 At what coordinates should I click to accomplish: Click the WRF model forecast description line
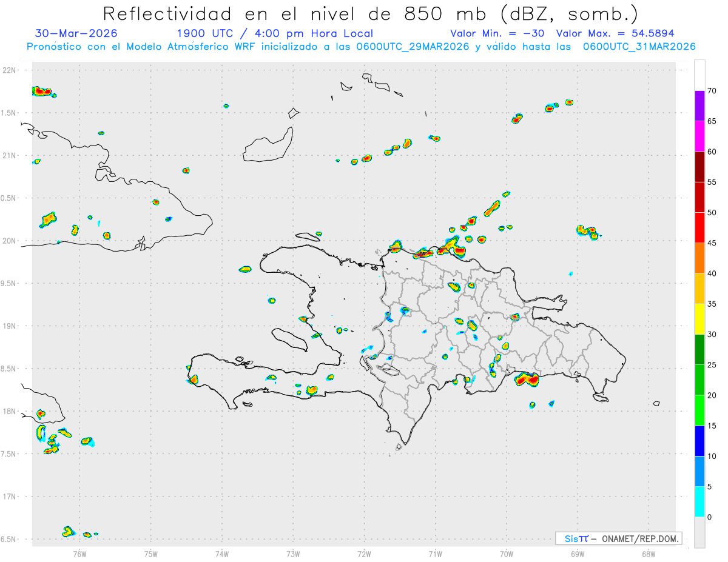[361, 47]
